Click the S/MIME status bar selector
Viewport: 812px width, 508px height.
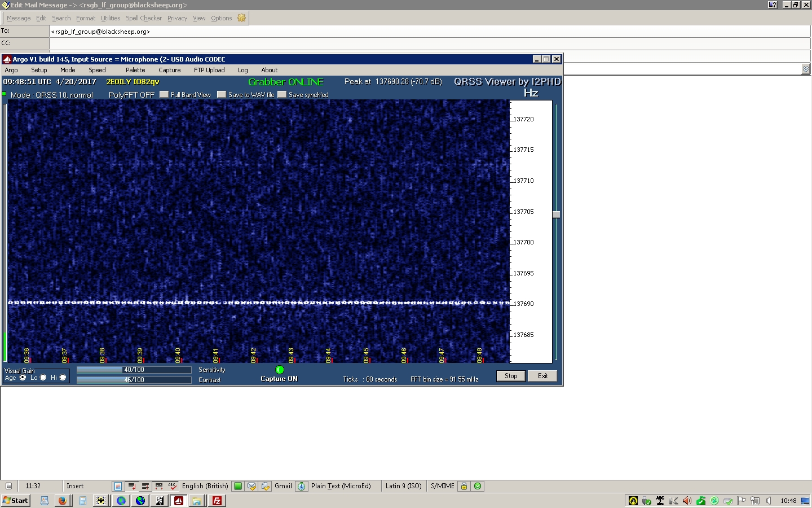[x=443, y=486]
